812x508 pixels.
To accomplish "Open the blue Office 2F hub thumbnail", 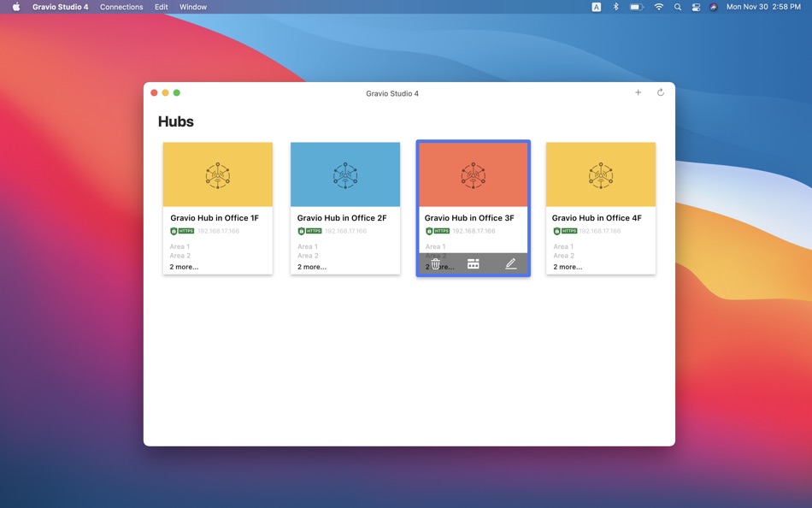I will [x=345, y=174].
